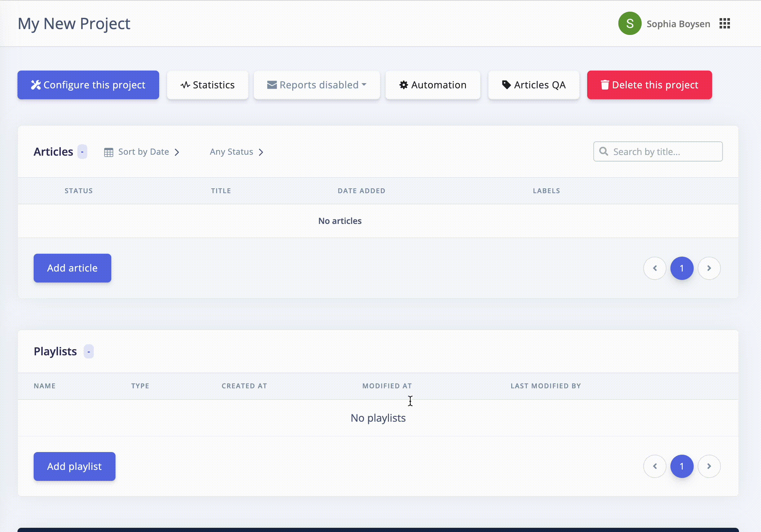The height and width of the screenshot is (532, 761).
Task: Go to previous playlists page arrow
Action: pyautogui.click(x=655, y=466)
